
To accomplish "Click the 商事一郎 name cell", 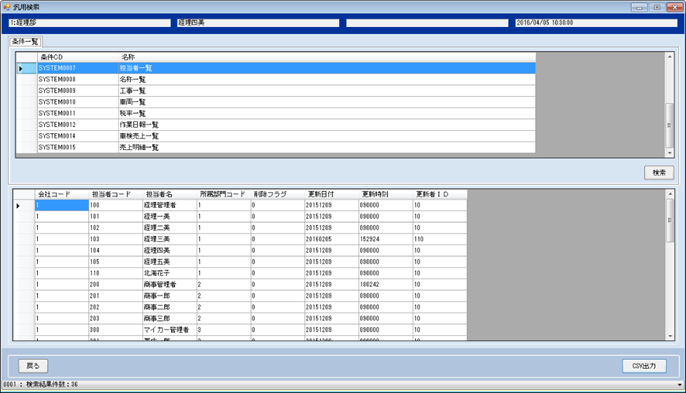I will pos(169,296).
